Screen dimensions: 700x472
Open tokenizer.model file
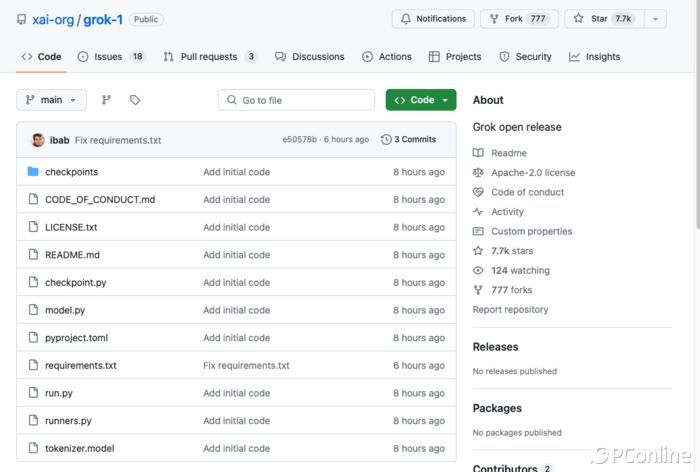tap(79, 448)
